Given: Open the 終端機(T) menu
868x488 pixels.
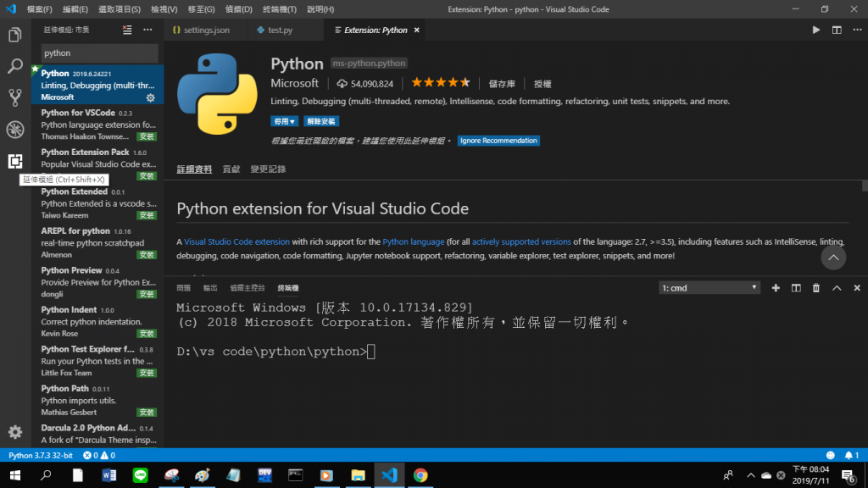Looking at the screenshot, I should 280,9.
